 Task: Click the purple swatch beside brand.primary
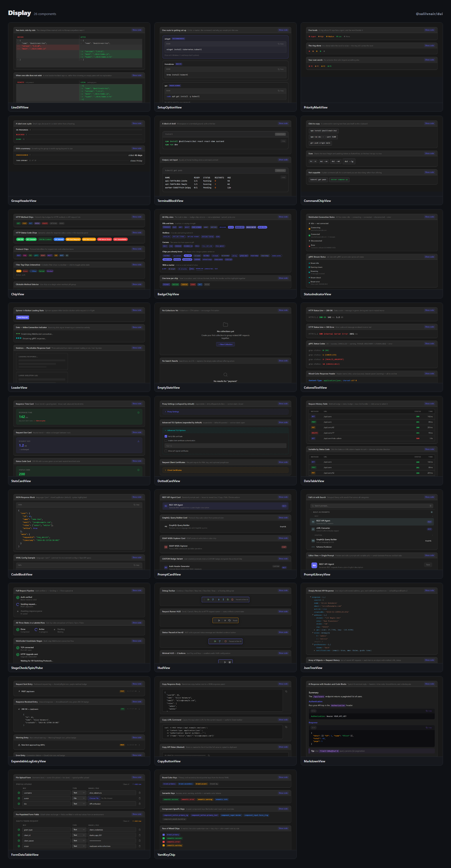164,835
